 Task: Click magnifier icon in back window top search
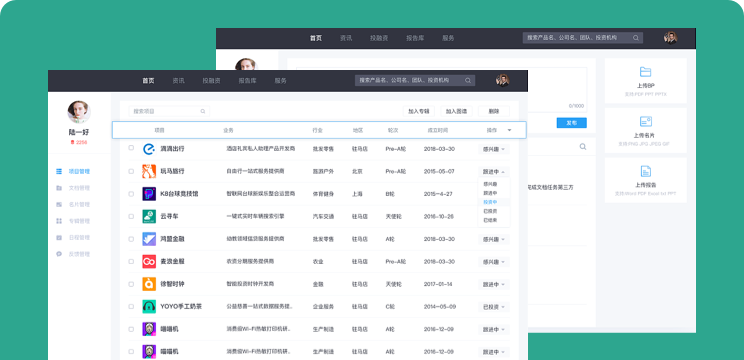[x=636, y=38]
